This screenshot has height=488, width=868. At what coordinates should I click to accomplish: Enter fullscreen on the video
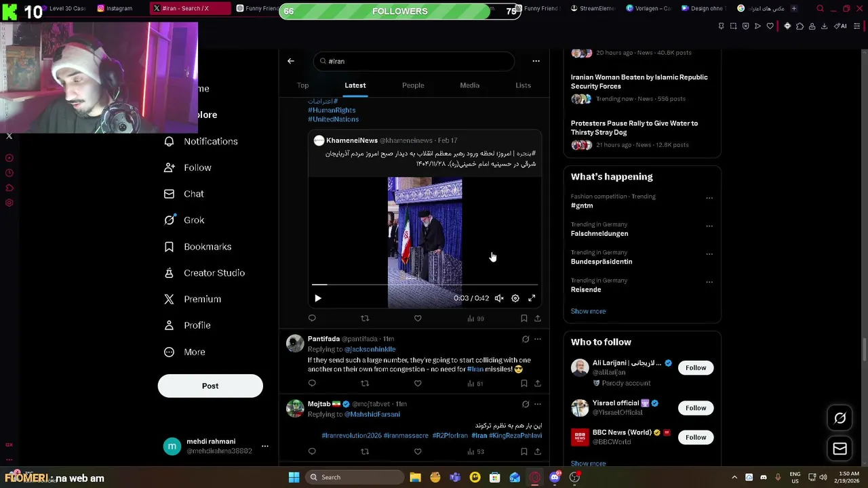[532, 298]
